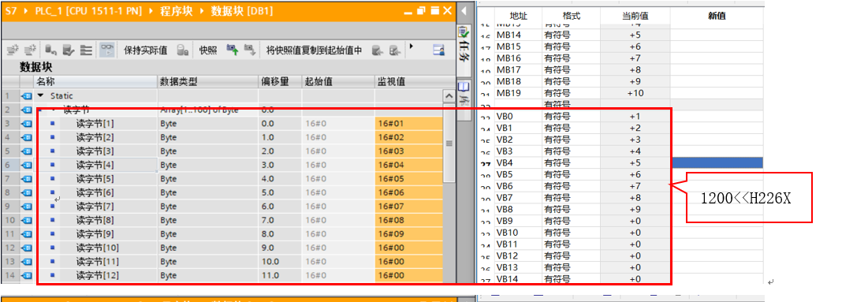Click snapshot icon with green up arrow
Screen dimensions: 868x302
tap(233, 50)
